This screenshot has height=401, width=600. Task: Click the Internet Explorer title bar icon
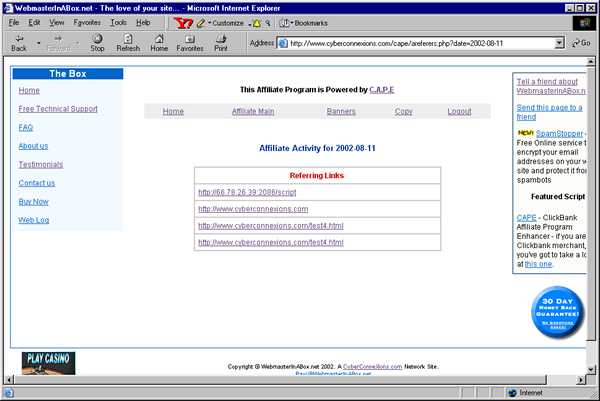[8, 8]
